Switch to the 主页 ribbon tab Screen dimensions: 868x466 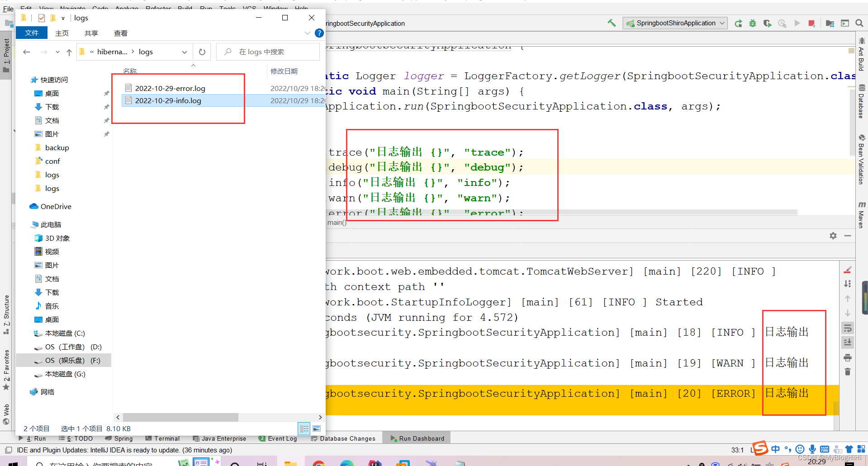pyautogui.click(x=62, y=33)
